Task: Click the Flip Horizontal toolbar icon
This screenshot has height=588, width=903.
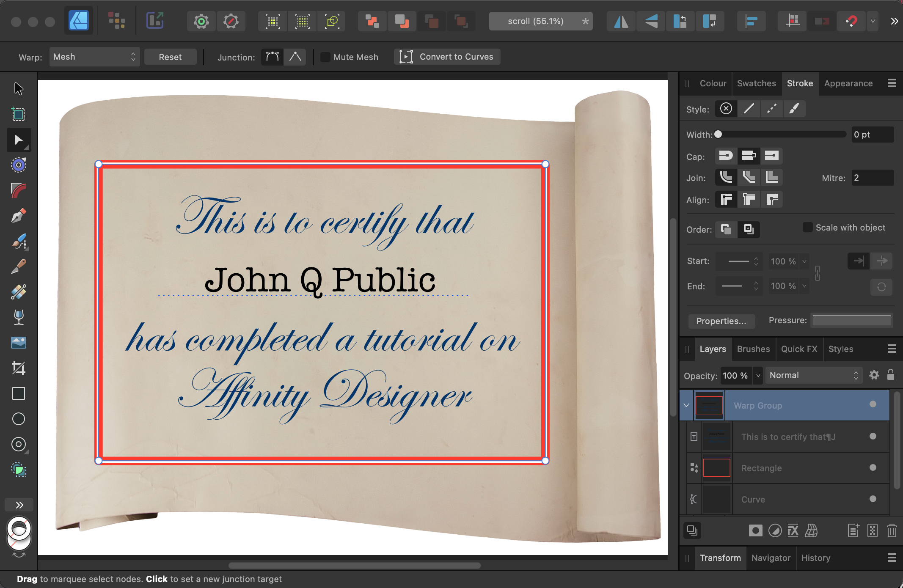Action: click(x=621, y=21)
